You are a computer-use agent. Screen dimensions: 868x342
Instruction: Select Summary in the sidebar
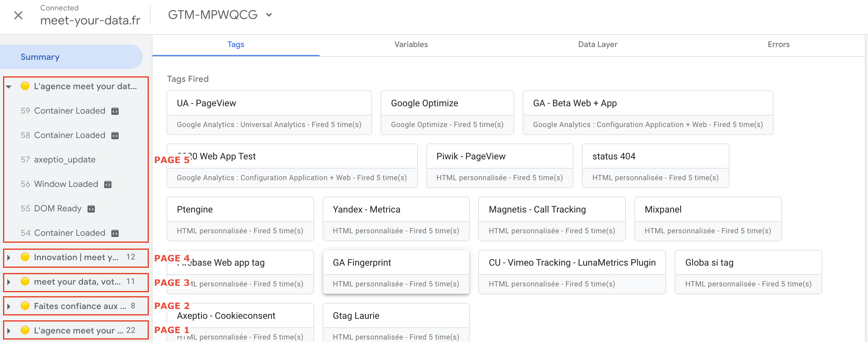[71, 57]
